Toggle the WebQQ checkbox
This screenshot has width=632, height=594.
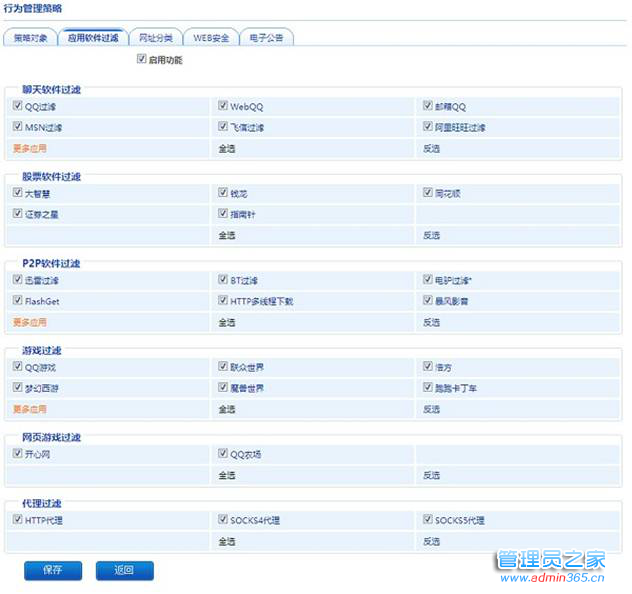223,106
